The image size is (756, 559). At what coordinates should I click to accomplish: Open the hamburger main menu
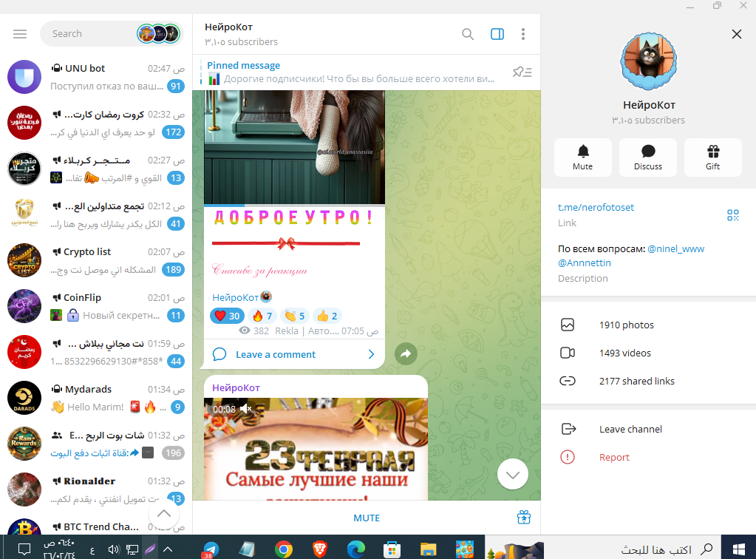coord(20,34)
